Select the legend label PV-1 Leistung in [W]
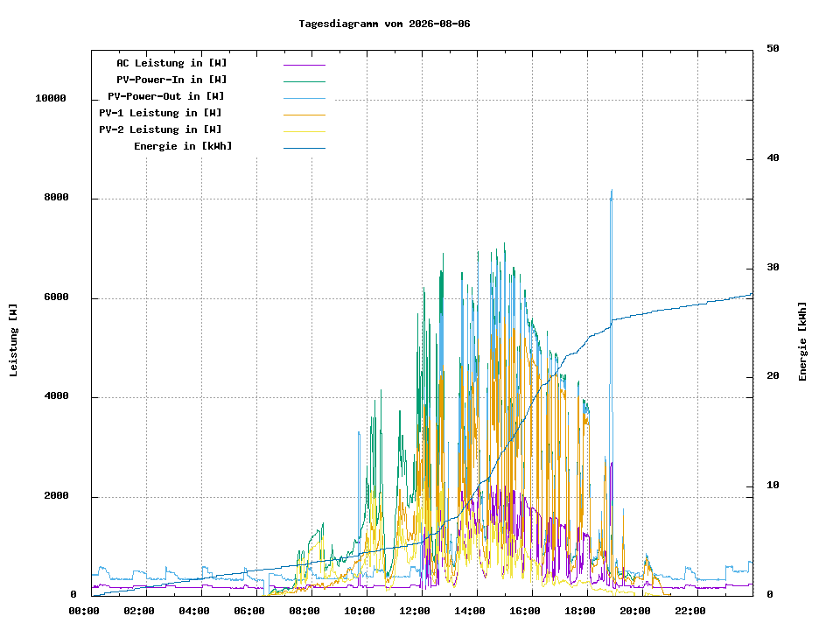 (160, 113)
